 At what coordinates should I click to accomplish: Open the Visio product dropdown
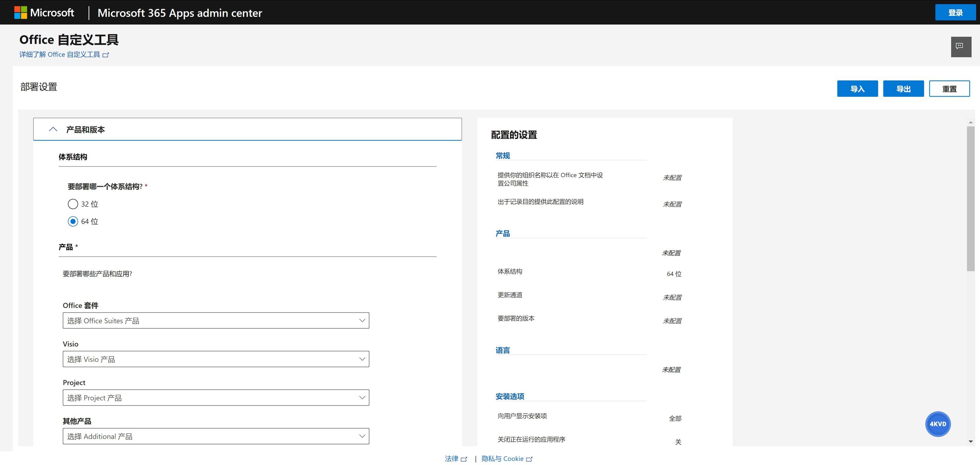[216, 359]
